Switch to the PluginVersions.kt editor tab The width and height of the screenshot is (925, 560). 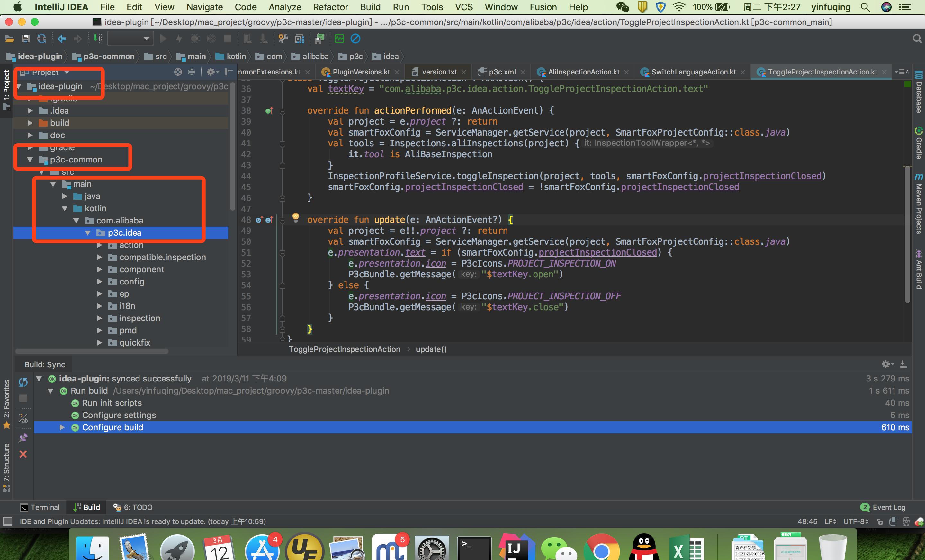[x=361, y=72]
